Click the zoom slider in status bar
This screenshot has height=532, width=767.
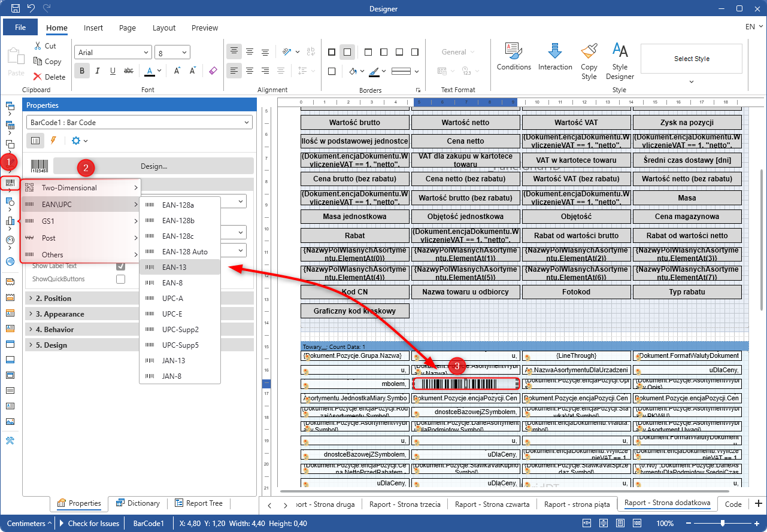pos(723,523)
